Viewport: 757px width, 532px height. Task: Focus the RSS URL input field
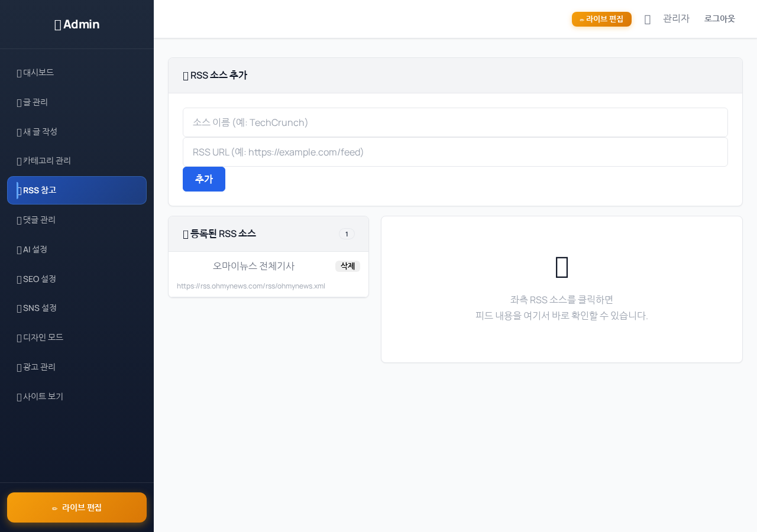pyautogui.click(x=455, y=152)
